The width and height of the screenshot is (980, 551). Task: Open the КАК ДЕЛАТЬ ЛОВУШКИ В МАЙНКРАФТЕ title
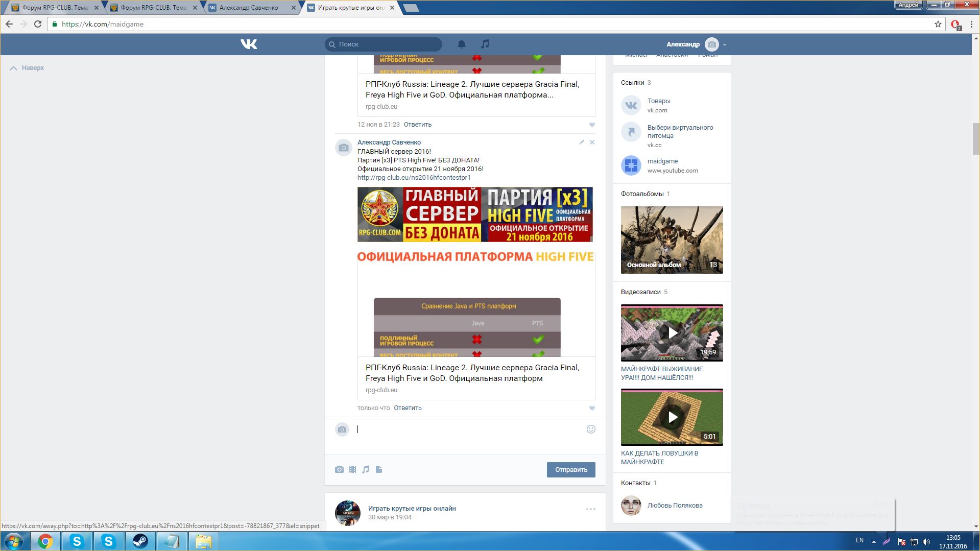[659, 458]
